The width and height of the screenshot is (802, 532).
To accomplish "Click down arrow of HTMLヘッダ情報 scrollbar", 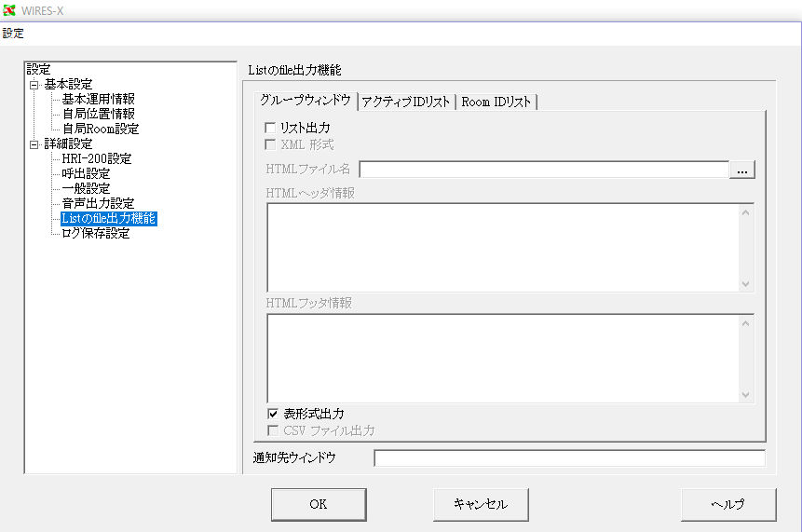I will point(746,283).
